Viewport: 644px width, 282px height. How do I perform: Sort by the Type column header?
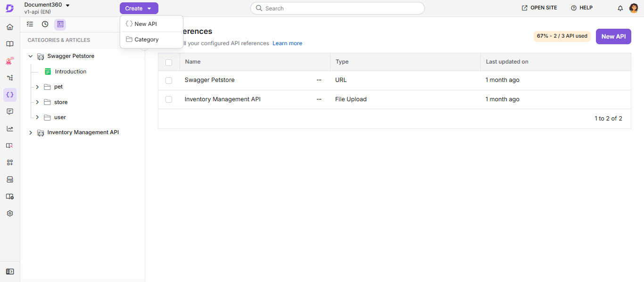[x=342, y=62]
